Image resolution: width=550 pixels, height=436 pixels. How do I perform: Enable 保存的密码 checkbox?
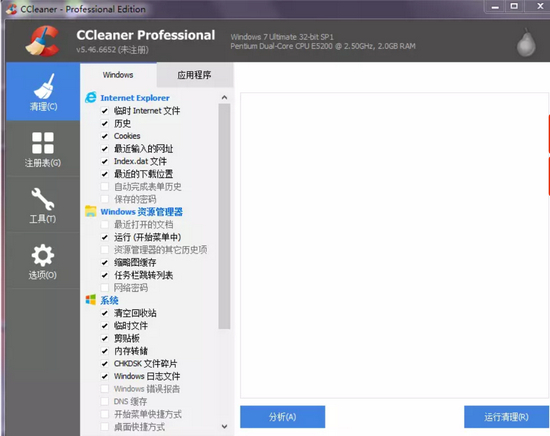(105, 199)
